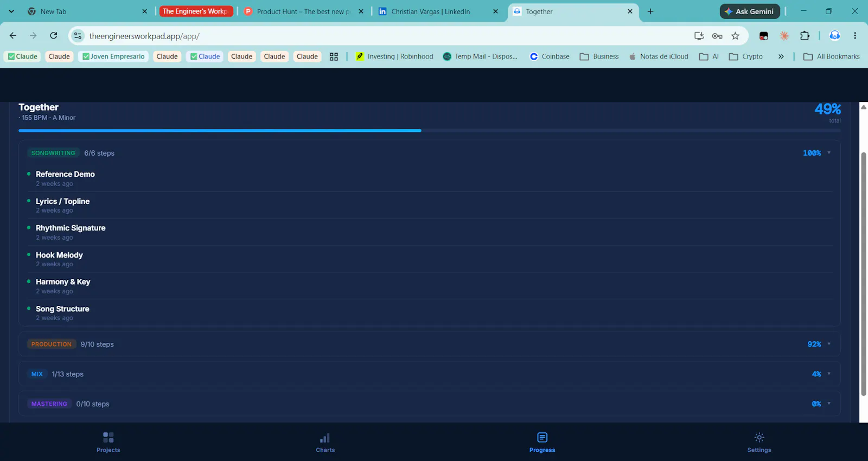Click the 9/10 steps label

click(97, 344)
